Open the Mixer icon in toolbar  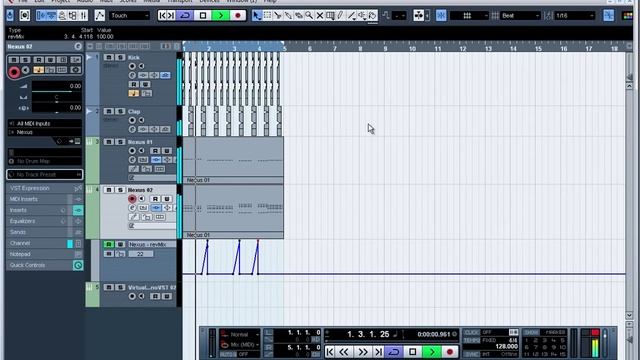pyautogui.click(x=84, y=16)
